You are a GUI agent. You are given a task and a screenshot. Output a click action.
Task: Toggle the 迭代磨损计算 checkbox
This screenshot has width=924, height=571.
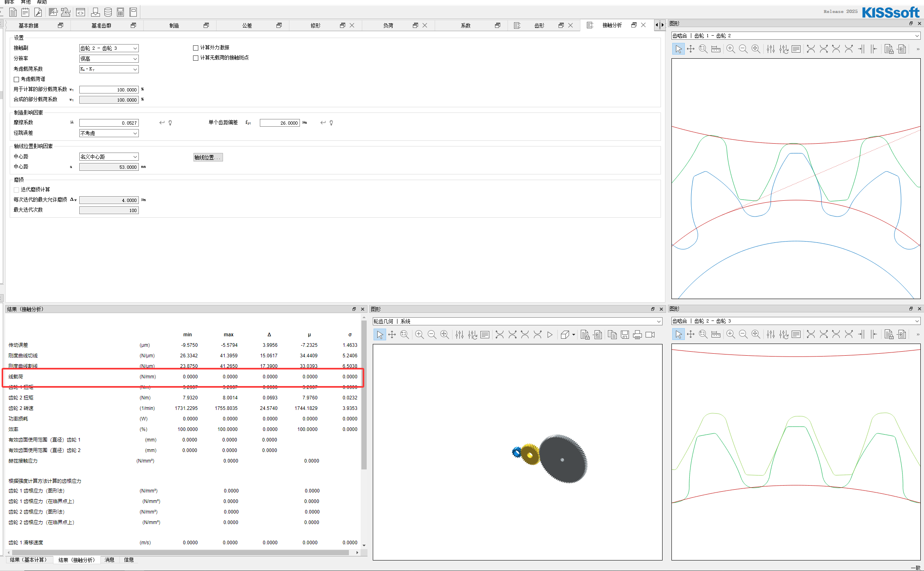pos(16,190)
